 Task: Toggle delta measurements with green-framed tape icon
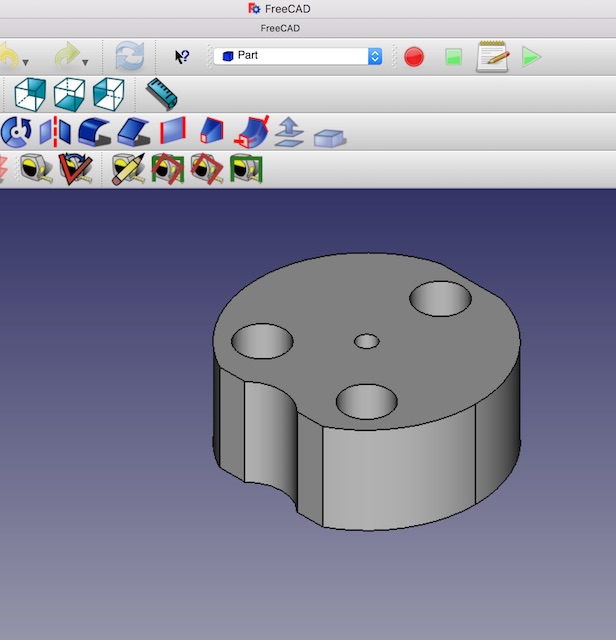pyautogui.click(x=246, y=169)
